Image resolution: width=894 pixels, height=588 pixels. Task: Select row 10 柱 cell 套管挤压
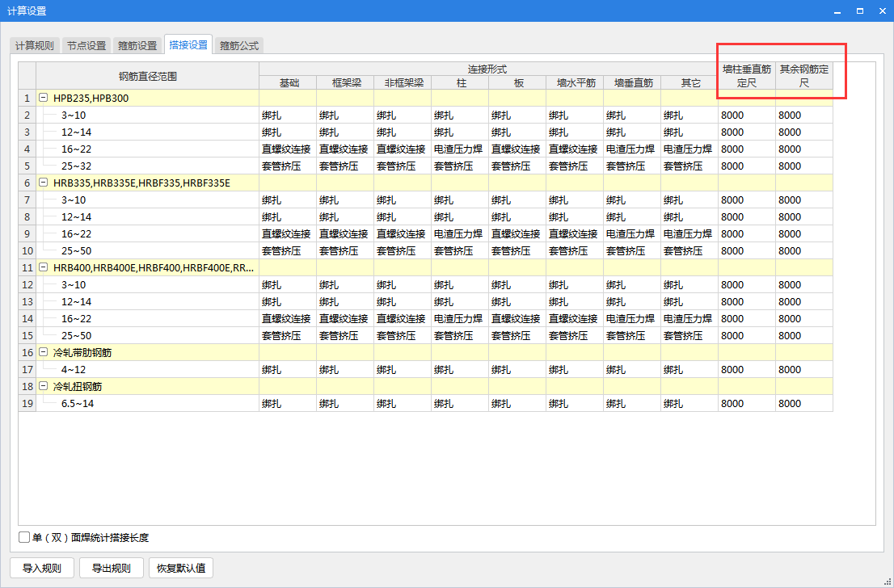[x=460, y=250]
